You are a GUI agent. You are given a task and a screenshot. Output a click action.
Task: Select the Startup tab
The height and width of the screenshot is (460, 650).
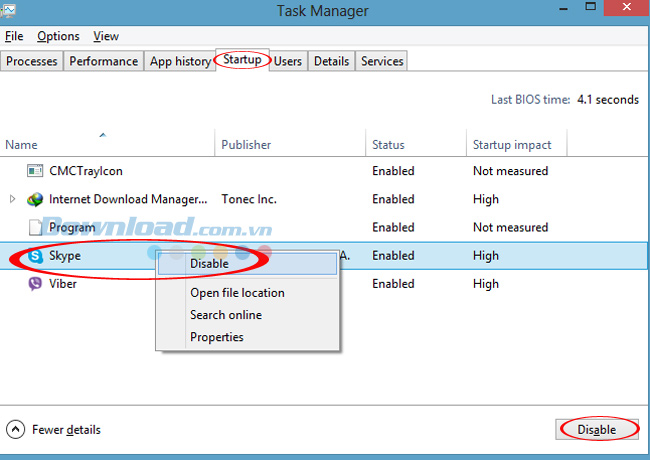pyautogui.click(x=242, y=60)
